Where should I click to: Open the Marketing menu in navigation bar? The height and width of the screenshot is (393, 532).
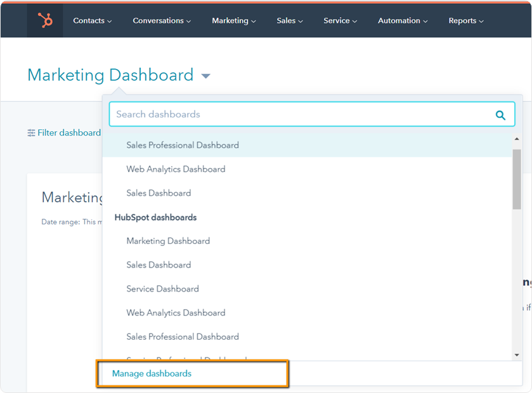233,21
